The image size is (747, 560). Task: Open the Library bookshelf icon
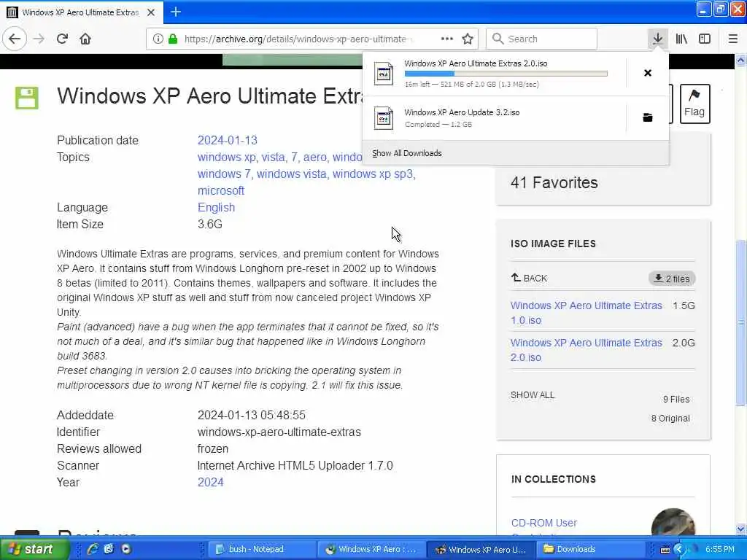point(682,39)
